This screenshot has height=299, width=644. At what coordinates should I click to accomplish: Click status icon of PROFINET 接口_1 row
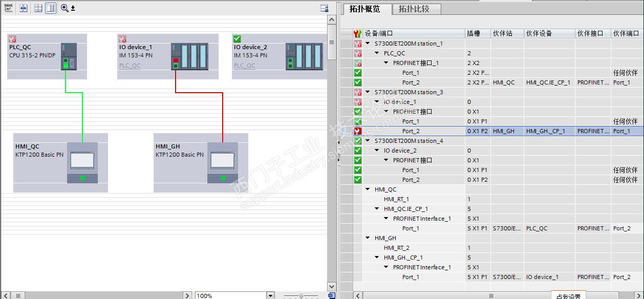pos(358,63)
